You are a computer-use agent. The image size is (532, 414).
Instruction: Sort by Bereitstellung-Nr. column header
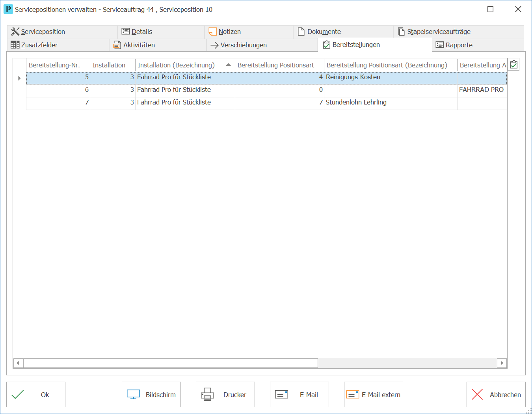point(58,65)
